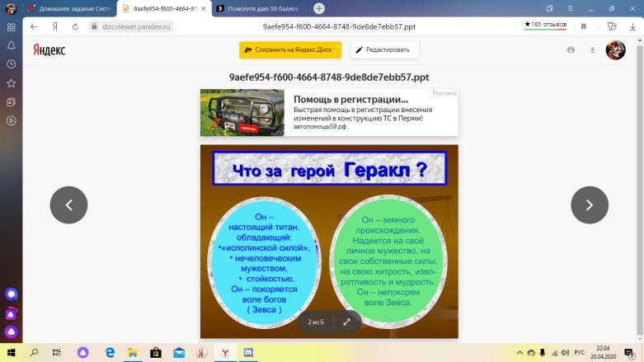Viewport: 644px width, 362px height.
Task: Click the Яндекс logo
Action: 49,50
